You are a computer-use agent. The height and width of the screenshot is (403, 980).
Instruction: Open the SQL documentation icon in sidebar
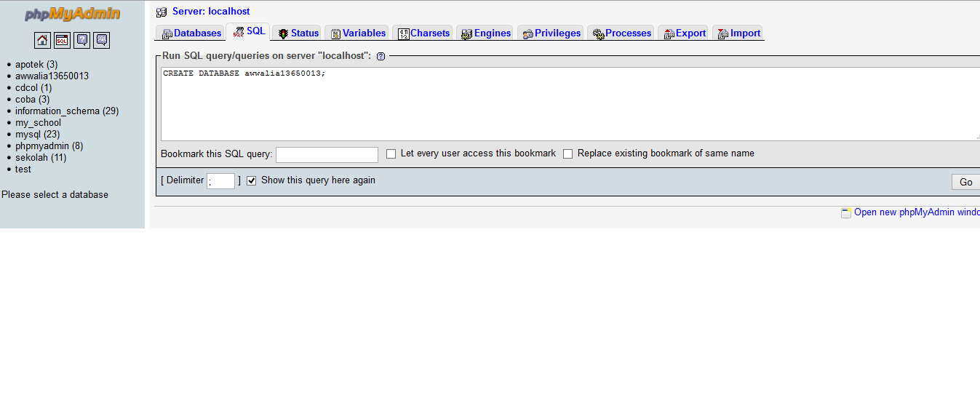[102, 40]
